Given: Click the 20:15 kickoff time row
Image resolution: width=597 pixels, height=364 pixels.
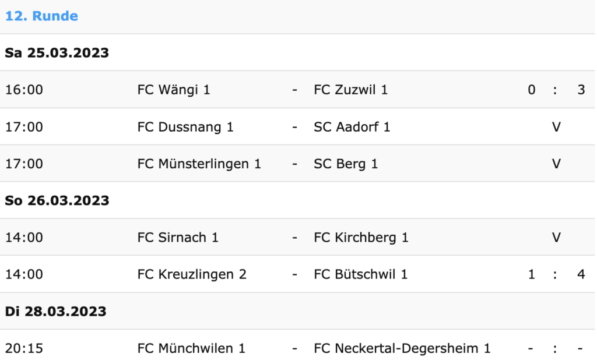Looking at the screenshot, I should point(297,348).
